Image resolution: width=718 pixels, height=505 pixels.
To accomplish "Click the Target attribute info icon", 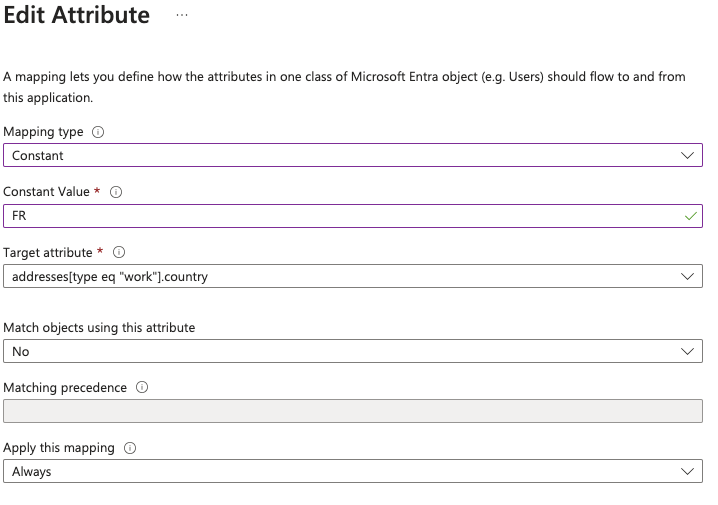I will pos(119,252).
